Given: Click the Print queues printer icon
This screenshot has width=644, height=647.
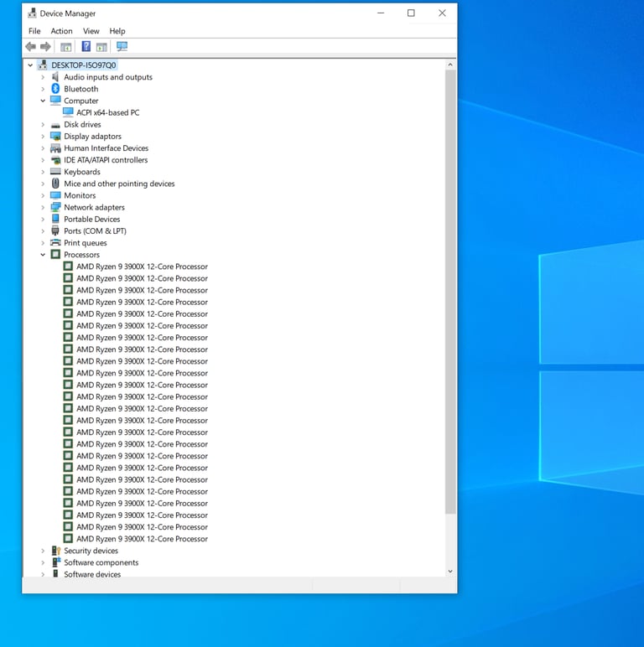Looking at the screenshot, I should pos(55,243).
